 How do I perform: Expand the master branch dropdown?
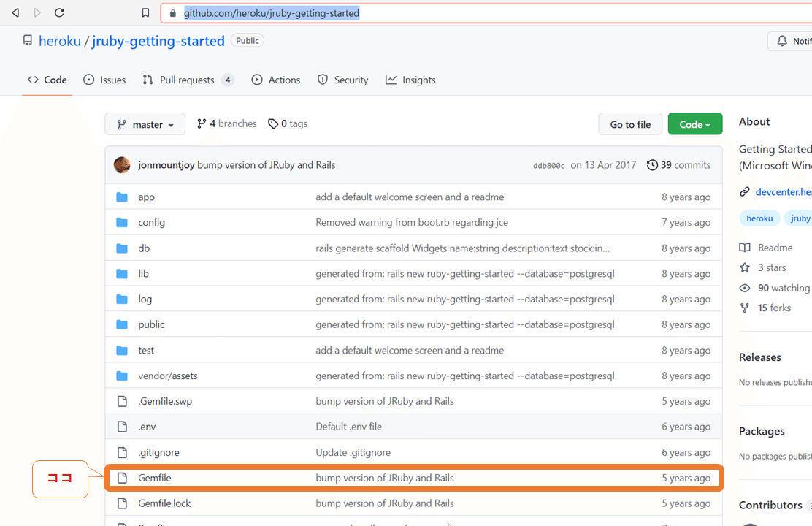(x=145, y=124)
